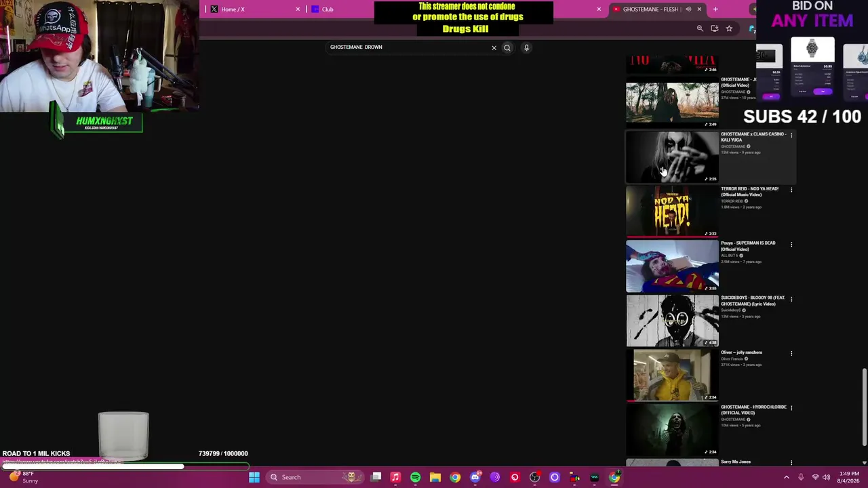Open the jolly ranchers video thumbnail
Image resolution: width=868 pixels, height=488 pixels.
click(672, 375)
